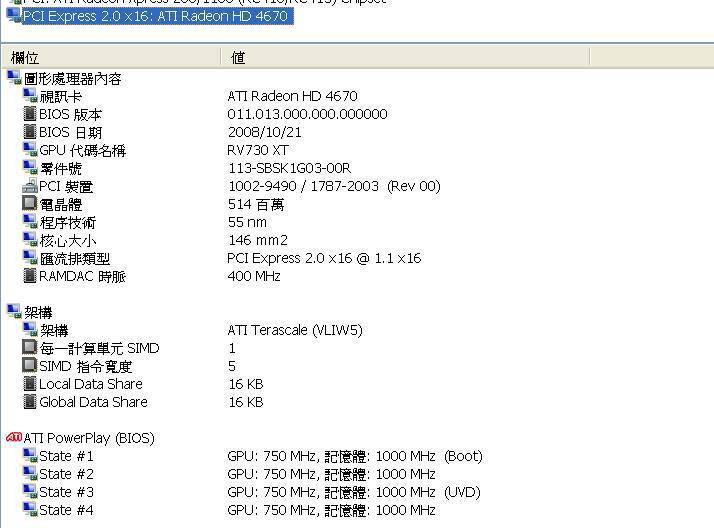Click the GPU 代碼名稱 row icon
The width and height of the screenshot is (714, 528).
(30, 150)
